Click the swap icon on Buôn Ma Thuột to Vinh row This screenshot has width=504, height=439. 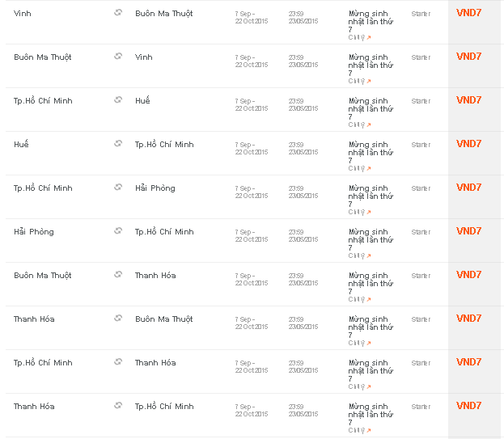118,57
